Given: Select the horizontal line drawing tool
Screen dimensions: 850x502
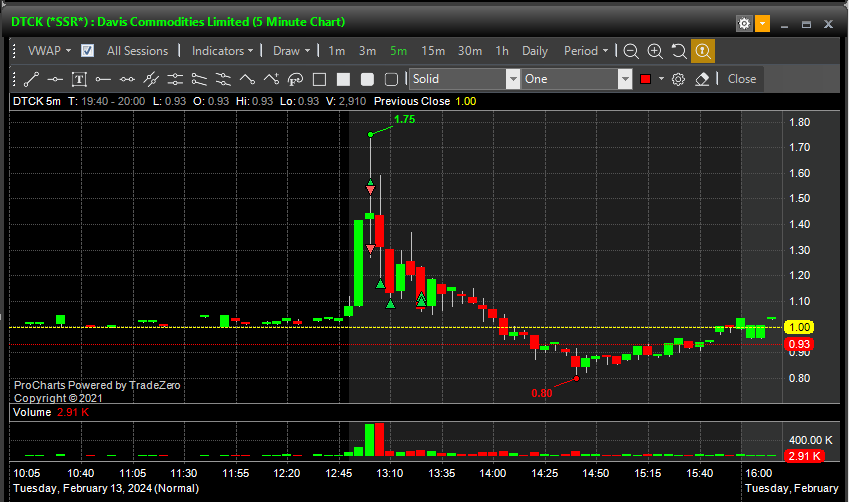Looking at the screenshot, I should (x=55, y=79).
